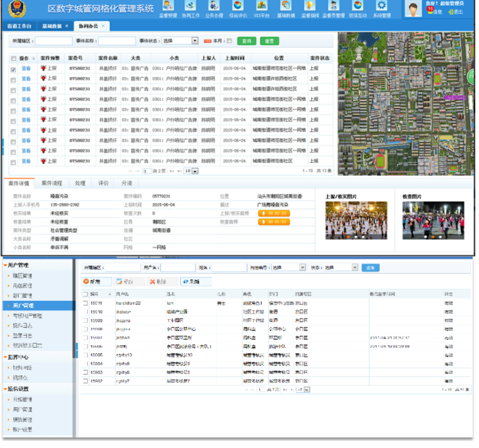Open the user table page-size dropdown
The height and width of the screenshot is (448, 479).
(307, 390)
